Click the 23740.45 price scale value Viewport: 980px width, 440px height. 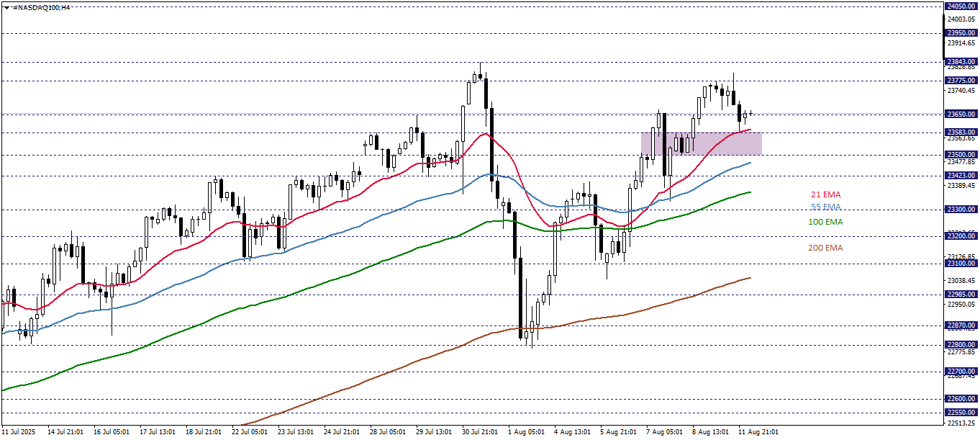tap(962, 91)
